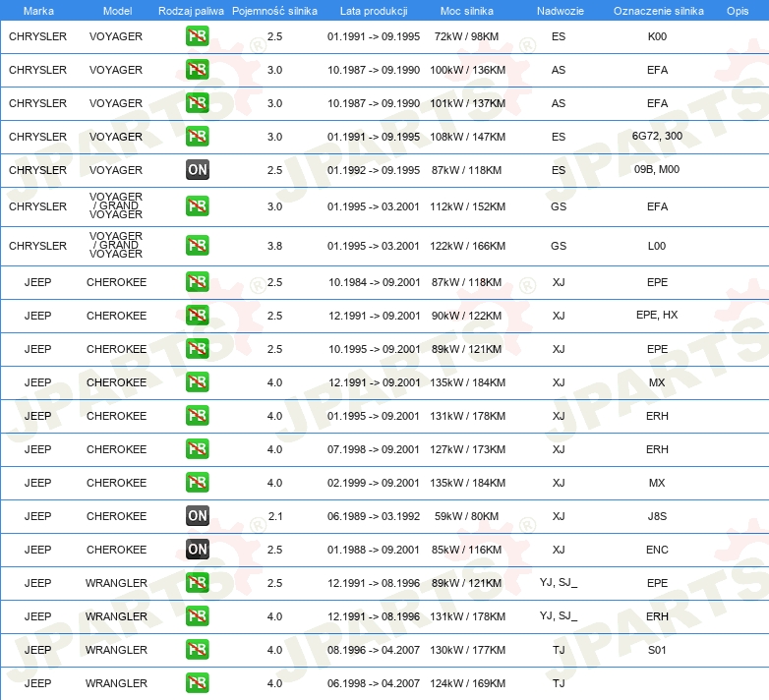
Task: Click the PB icon in Cherokee EPE, HX row
Action: [197, 316]
